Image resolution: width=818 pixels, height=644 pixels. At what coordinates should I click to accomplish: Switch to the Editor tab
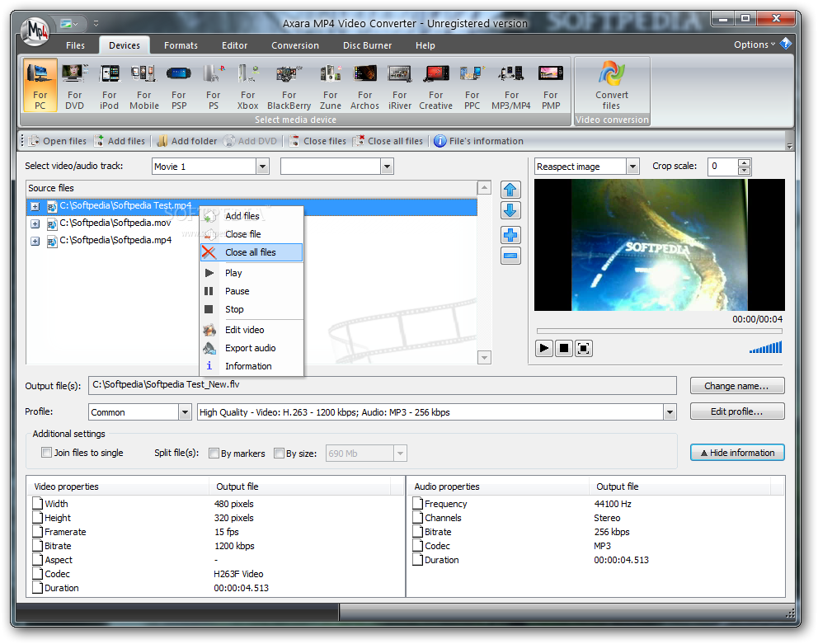234,45
